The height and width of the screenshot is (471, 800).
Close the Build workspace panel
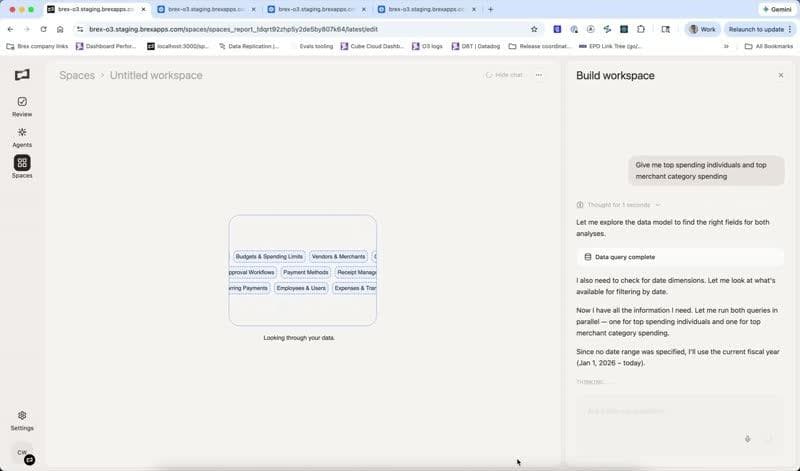click(781, 75)
